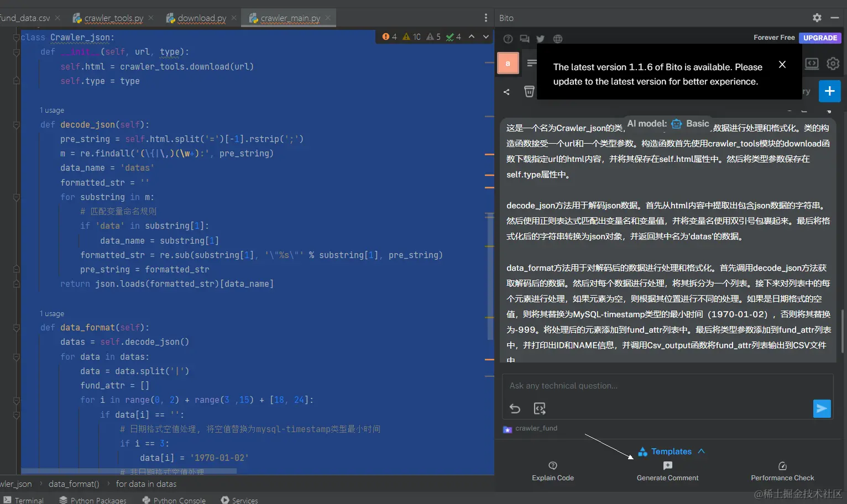Click the typo check indicator showing 4
Viewport: 847px width, 504px height.
click(453, 37)
